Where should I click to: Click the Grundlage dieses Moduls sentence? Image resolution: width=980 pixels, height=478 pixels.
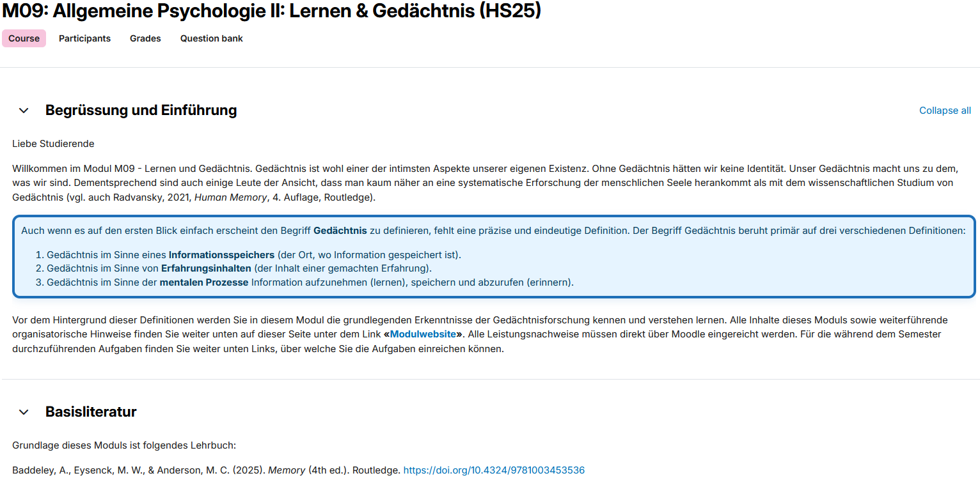124,445
